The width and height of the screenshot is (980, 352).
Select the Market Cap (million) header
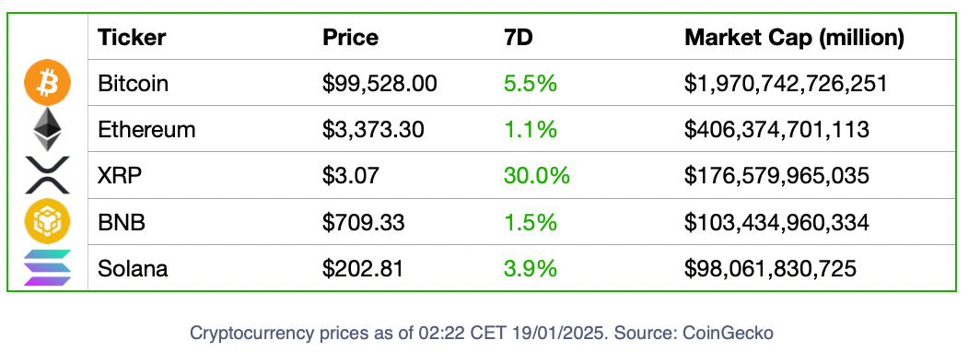[x=794, y=38]
